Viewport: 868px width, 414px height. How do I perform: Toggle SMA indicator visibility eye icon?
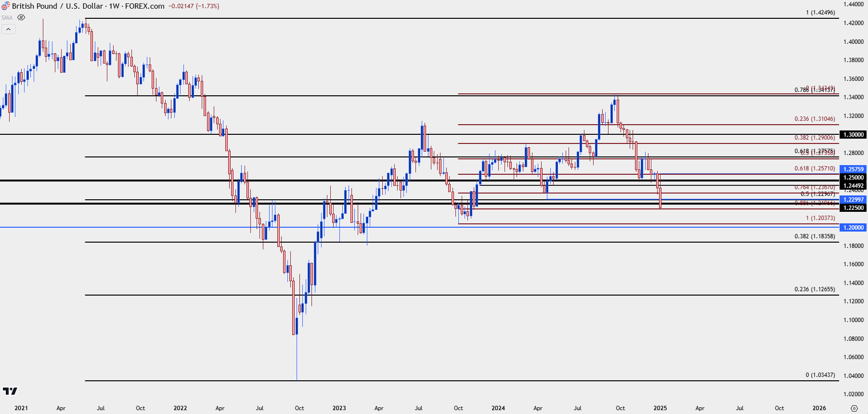click(x=21, y=17)
